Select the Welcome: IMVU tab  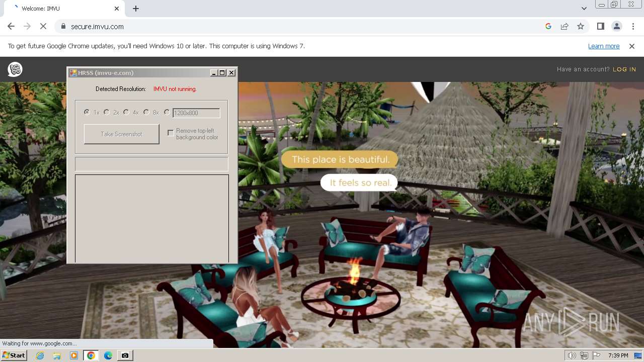tap(65, 9)
